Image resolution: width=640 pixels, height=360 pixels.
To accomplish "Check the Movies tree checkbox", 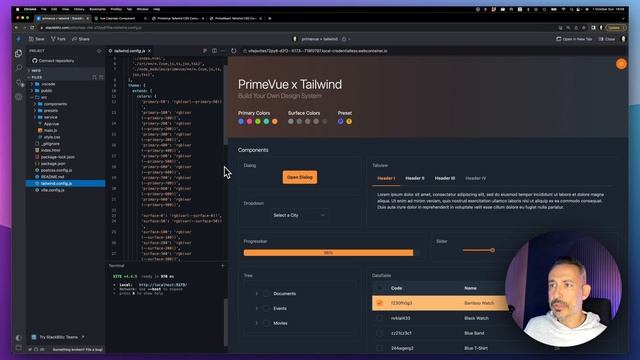I will tap(267, 323).
